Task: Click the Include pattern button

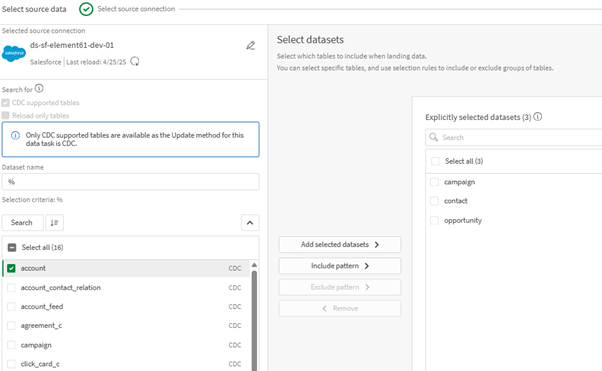Action: [340, 266]
